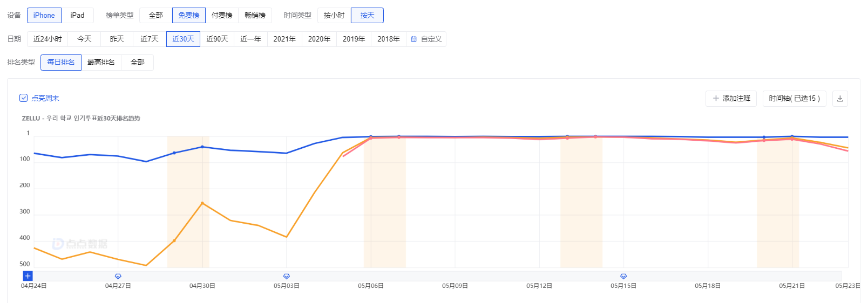
Task: Select the 最高排名 ranking type
Action: coord(101,63)
